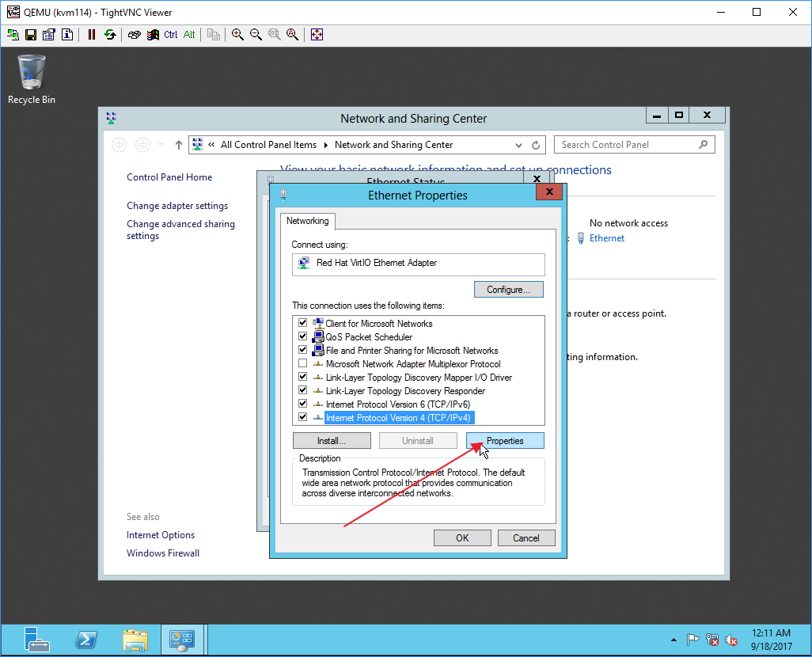812x657 pixels.
Task: Click the New connection icon in TightVNC toolbar
Action: [13, 35]
